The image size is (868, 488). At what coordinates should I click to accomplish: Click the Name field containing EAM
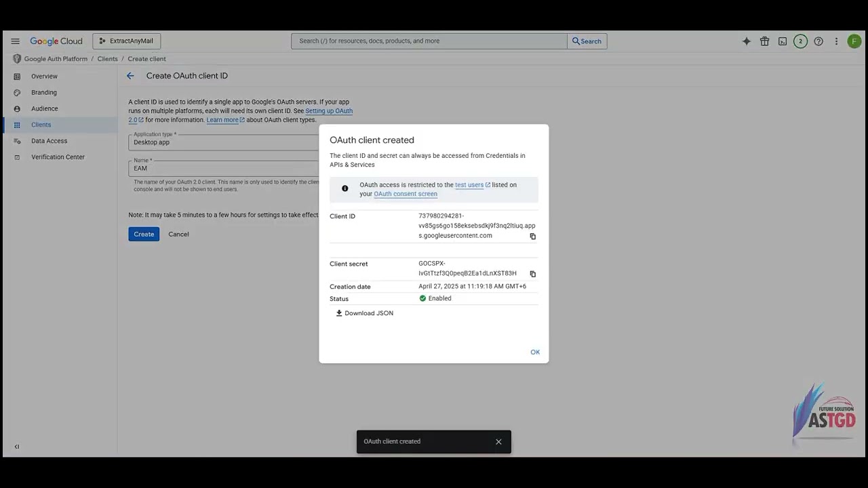pyautogui.click(x=224, y=168)
